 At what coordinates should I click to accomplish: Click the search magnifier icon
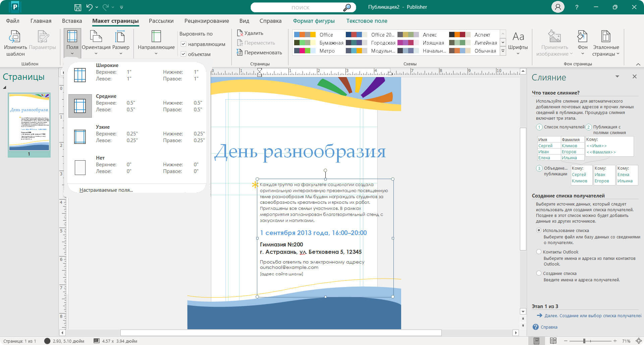coord(347,7)
